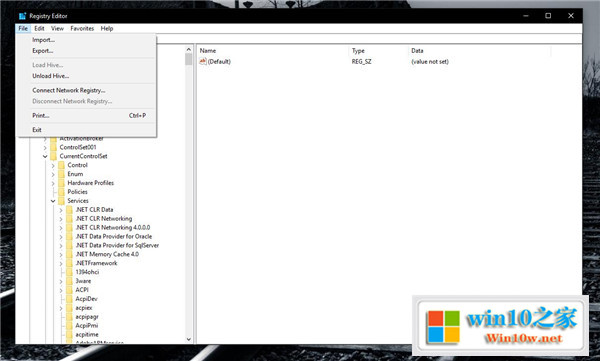Click the AcpiDev folder icon
Image resolution: width=600 pixels, height=361 pixels.
pos(69,299)
